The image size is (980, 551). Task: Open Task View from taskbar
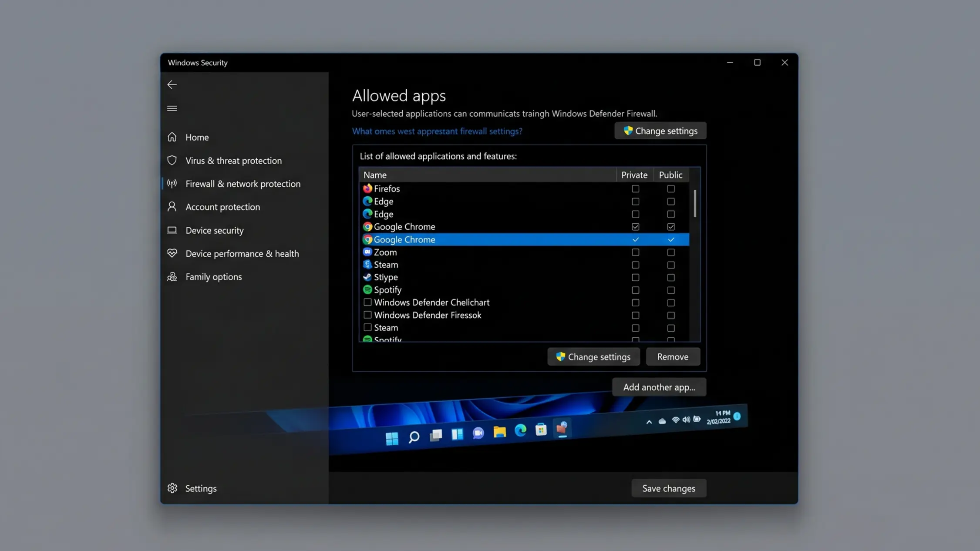pyautogui.click(x=436, y=435)
